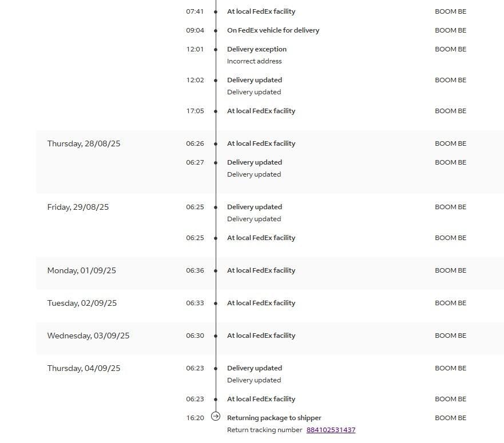This screenshot has width=504, height=443.
Task: Select the 12:02 Delivery updated timeline dot
Action: [216, 80]
